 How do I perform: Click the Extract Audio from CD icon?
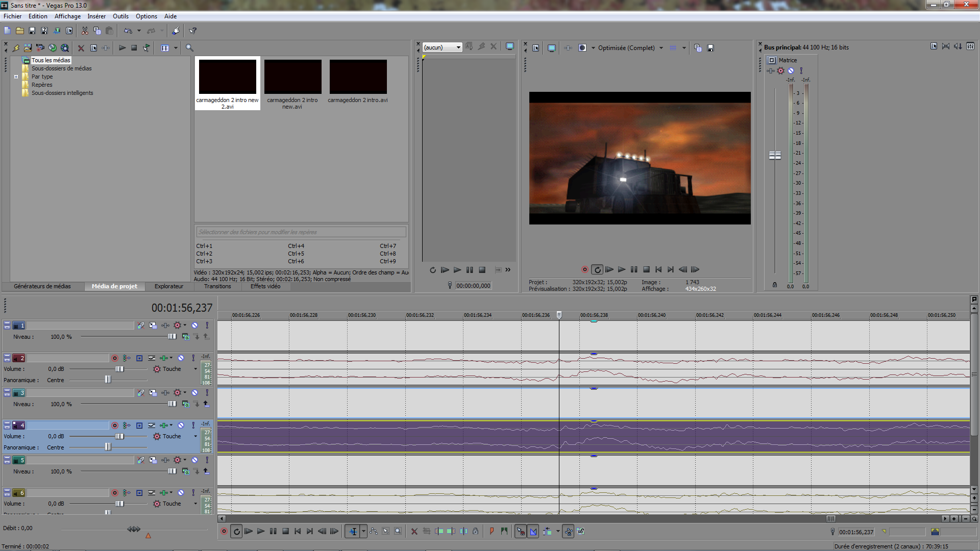point(53,48)
